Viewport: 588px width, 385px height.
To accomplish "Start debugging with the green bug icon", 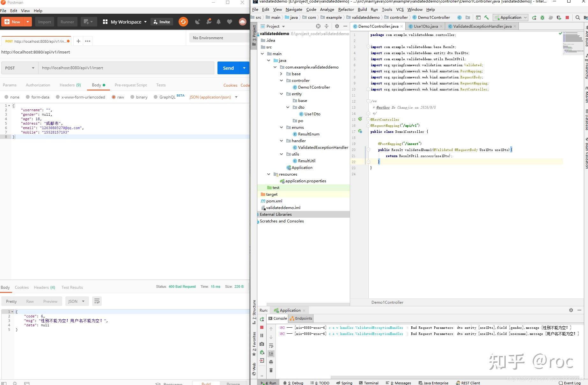I will (x=542, y=18).
